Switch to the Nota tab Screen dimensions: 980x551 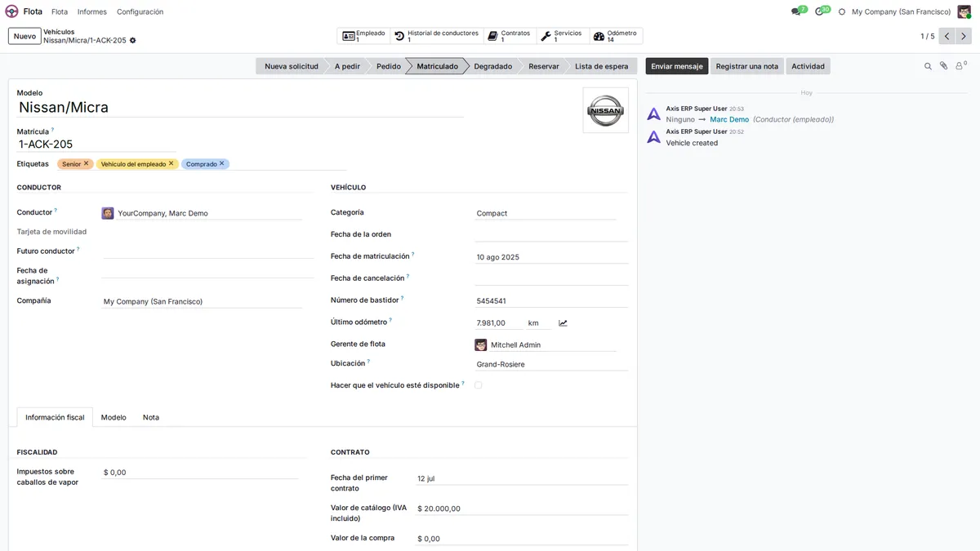tap(151, 417)
